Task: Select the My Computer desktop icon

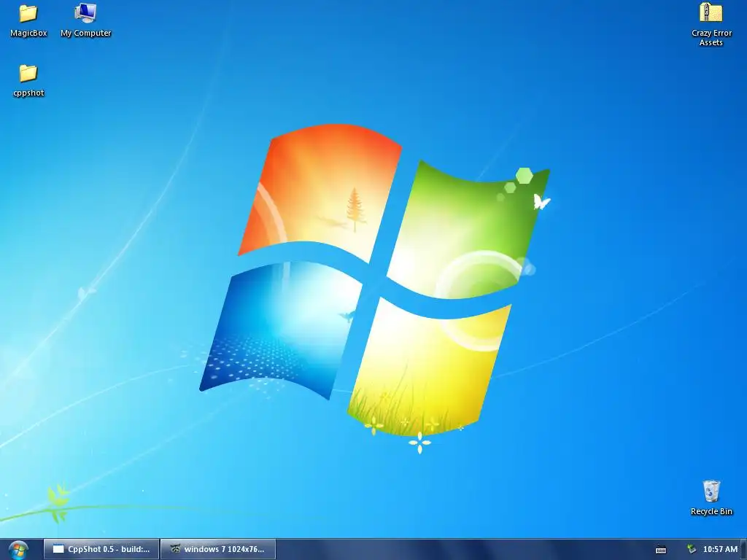Action: point(86,13)
